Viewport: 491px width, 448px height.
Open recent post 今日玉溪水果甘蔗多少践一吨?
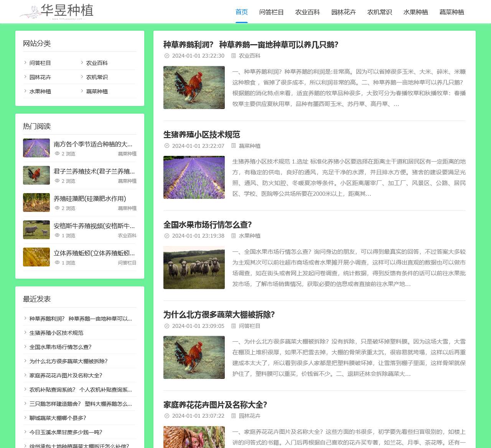pyautogui.click(x=66, y=432)
